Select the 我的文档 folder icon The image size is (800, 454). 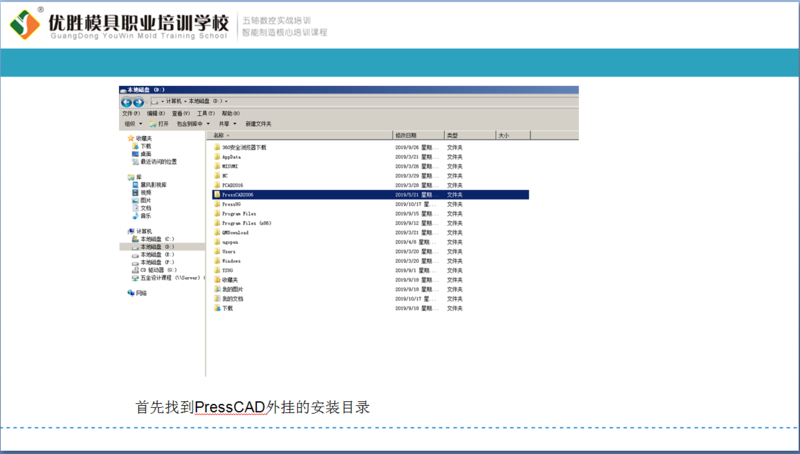pos(217,298)
